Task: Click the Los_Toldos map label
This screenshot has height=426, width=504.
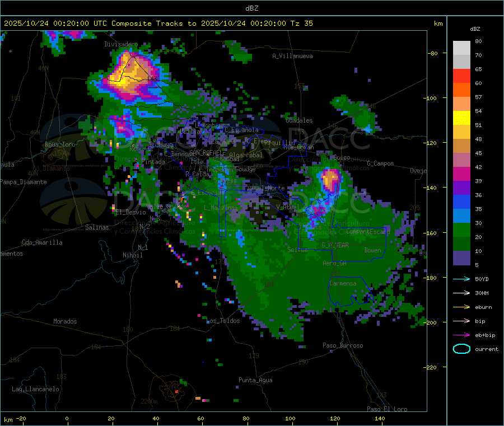Action: coord(223,321)
